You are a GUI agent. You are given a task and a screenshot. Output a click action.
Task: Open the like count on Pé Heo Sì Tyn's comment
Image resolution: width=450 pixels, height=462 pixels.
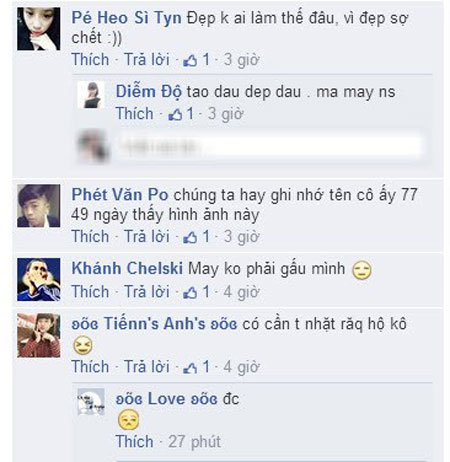click(197, 60)
